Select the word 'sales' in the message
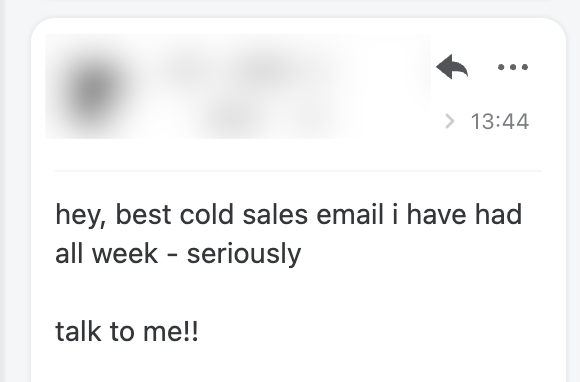Viewport: 580px width, 382px height. (x=275, y=214)
